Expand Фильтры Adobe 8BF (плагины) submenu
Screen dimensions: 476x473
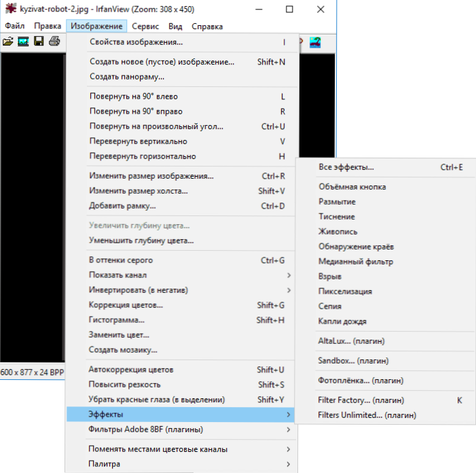(181, 430)
